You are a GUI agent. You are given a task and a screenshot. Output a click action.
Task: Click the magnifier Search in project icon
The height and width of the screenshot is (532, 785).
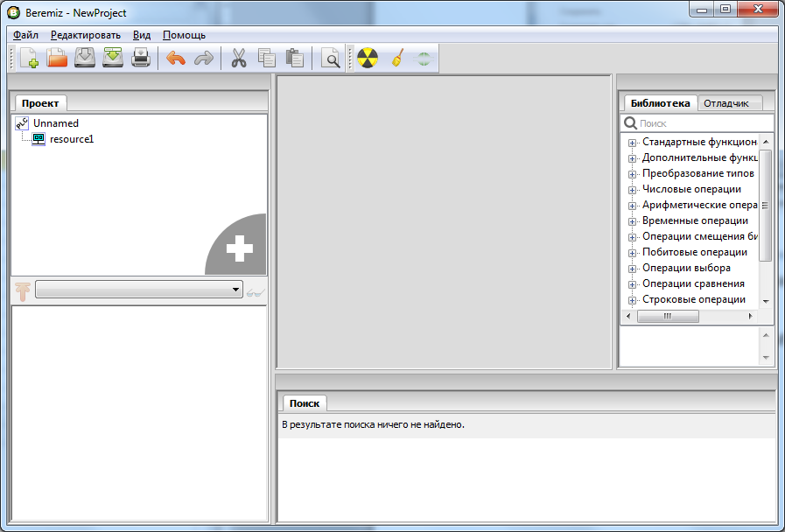point(331,59)
